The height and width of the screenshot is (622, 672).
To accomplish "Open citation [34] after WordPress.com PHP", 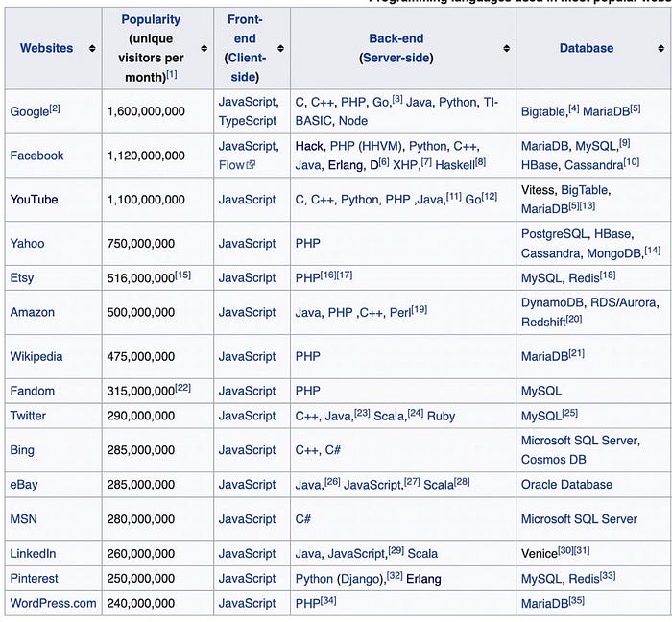I will point(328,600).
